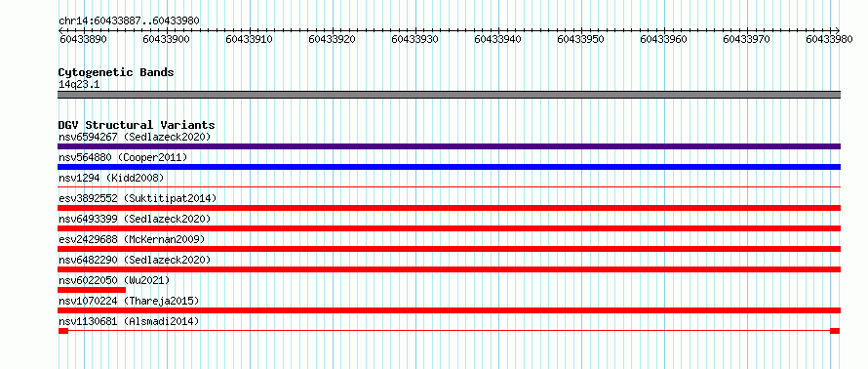Viewport: 868px width, 369px height.
Task: Open variant nsv1130681 (Alsmadi2014) label
Action: (129, 321)
